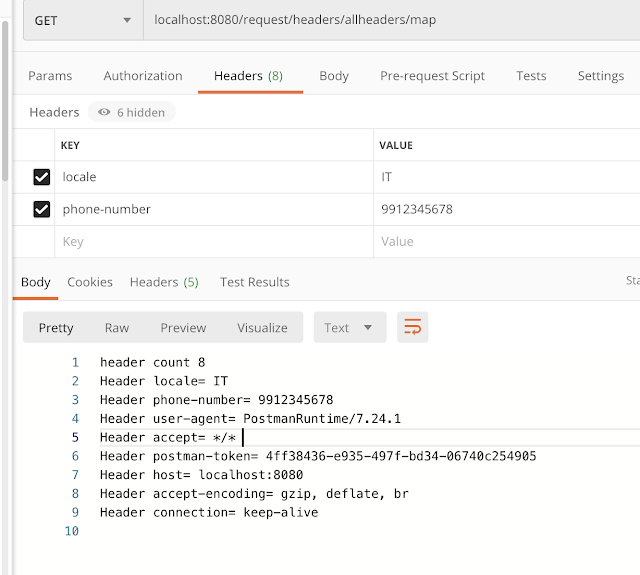Click line 'Header user-agent= PostmanRuntime/7.24.1'
This screenshot has width=640, height=575.
point(250,419)
